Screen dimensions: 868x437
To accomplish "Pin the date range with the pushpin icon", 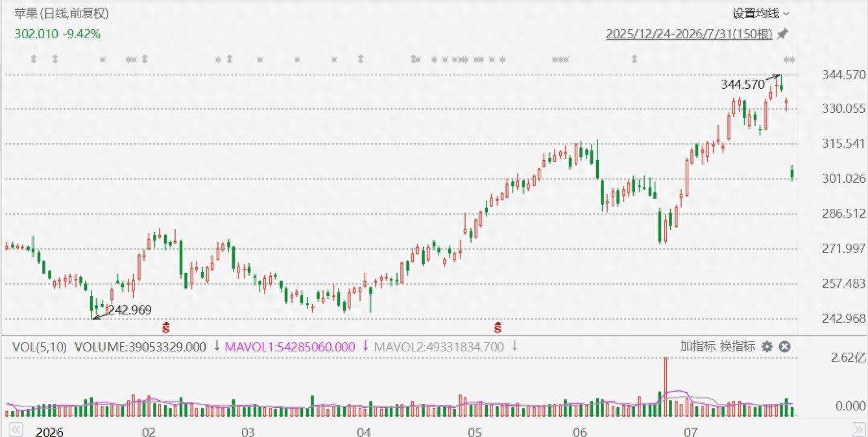I will point(782,34).
